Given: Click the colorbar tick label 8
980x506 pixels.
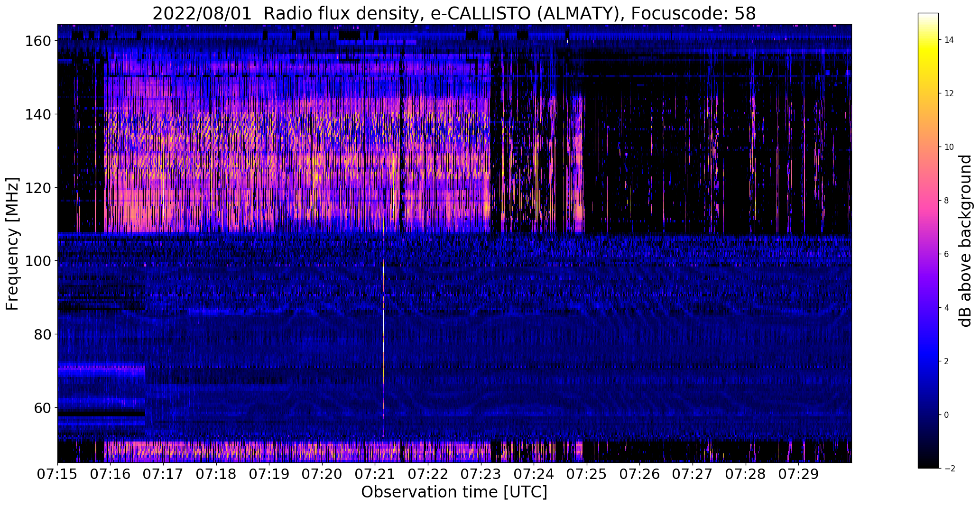Looking at the screenshot, I should pos(947,201).
